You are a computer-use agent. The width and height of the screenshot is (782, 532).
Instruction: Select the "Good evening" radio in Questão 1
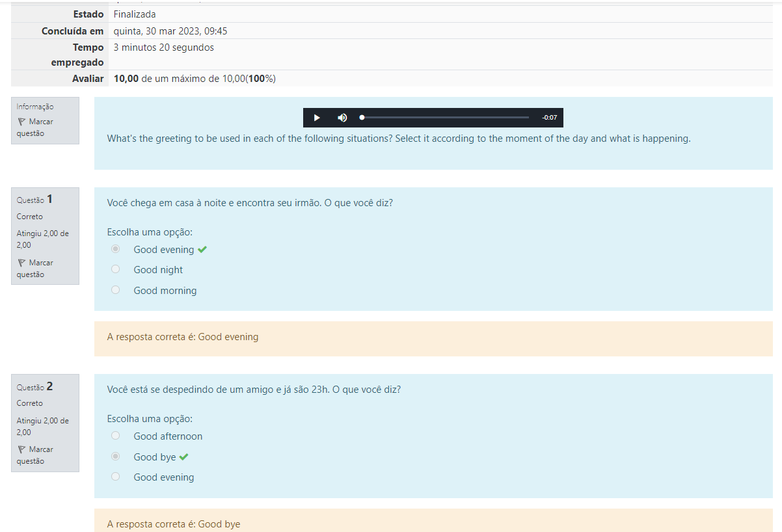116,249
